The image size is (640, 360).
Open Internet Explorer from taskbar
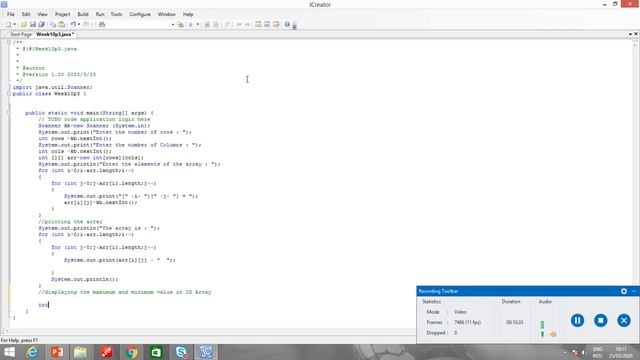coord(33,352)
